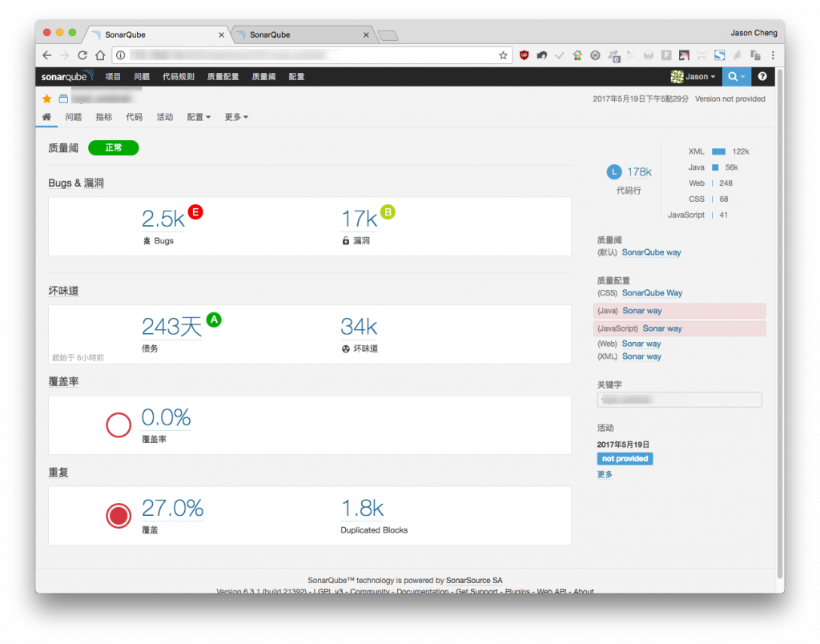
Task: Open the CSS SonarQube Way profile
Action: coord(652,293)
